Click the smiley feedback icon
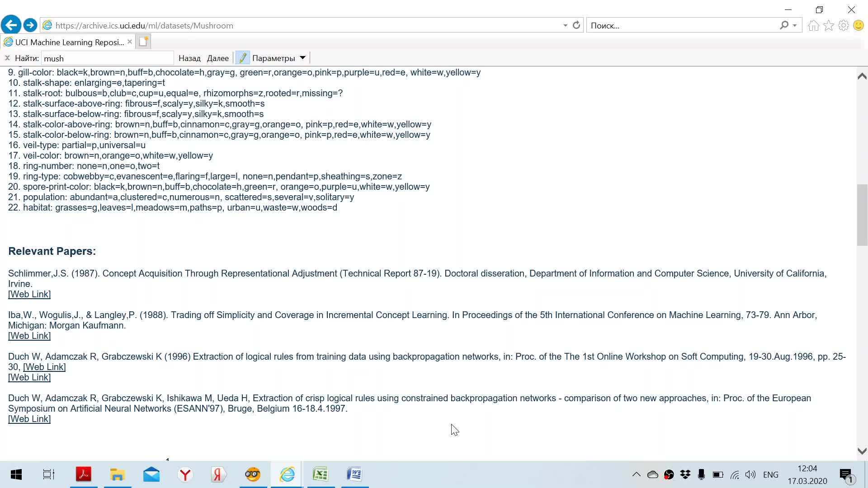 [x=859, y=25]
